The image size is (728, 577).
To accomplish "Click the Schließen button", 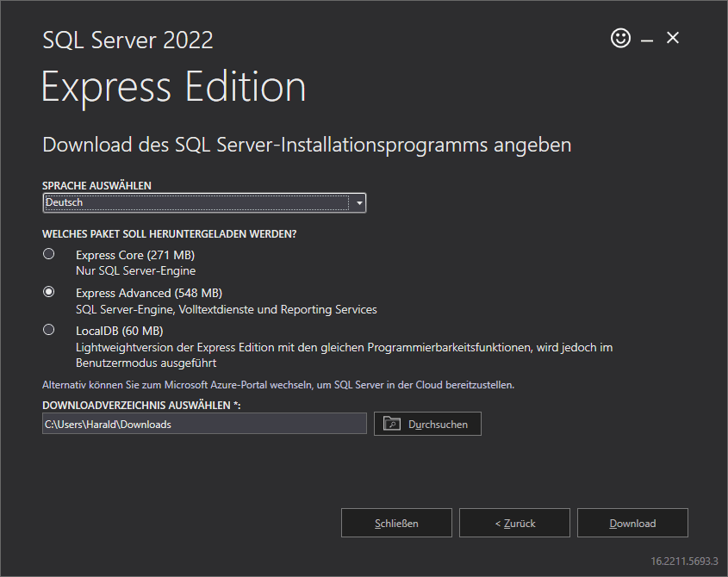I will pos(396,522).
